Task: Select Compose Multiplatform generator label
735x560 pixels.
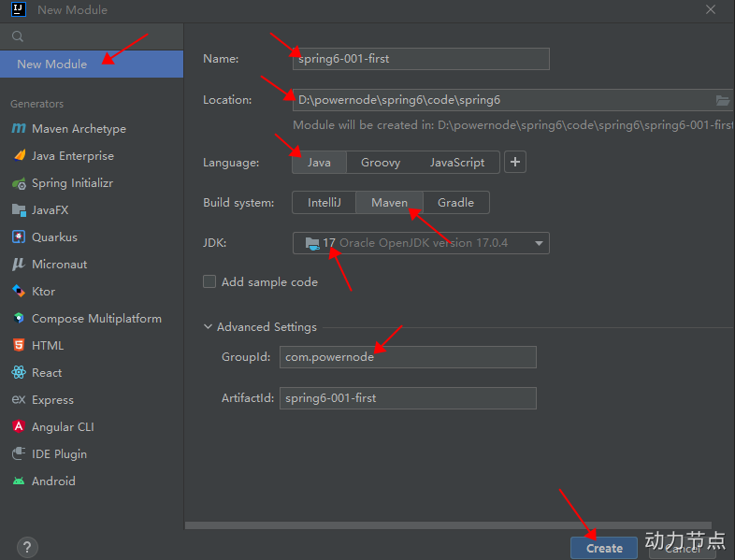Action: (96, 319)
